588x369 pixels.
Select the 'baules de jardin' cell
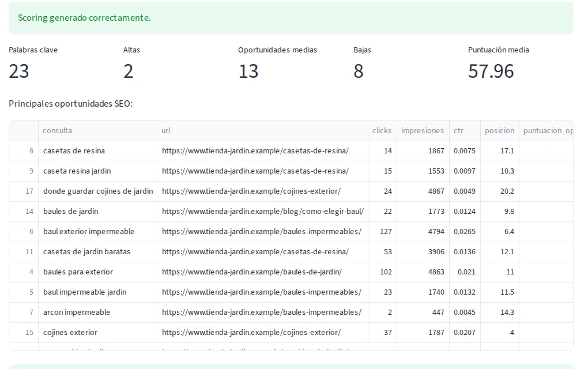[x=97, y=212]
